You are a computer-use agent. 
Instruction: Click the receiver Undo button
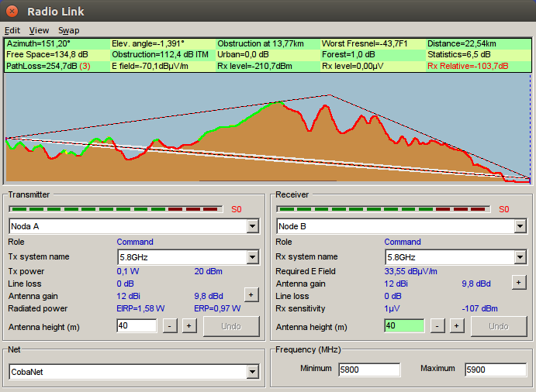[x=499, y=326]
